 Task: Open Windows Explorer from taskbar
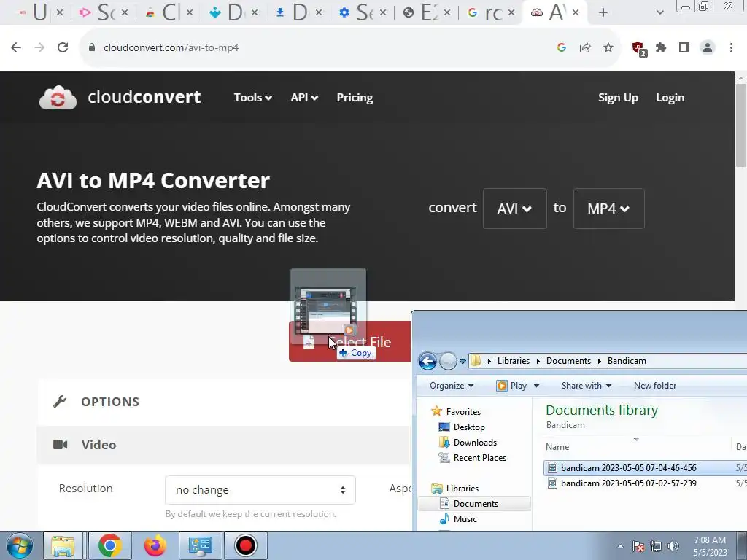pyautogui.click(x=63, y=545)
